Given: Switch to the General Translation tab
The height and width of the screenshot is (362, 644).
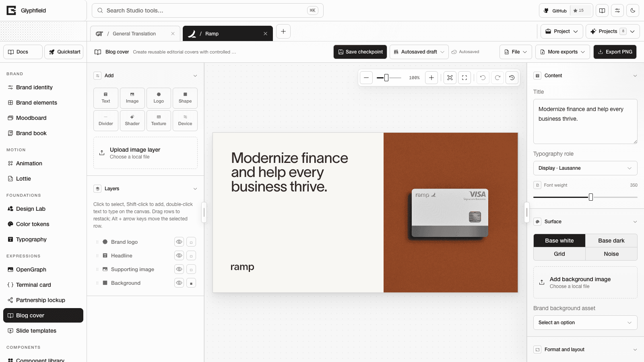Looking at the screenshot, I should [x=135, y=34].
